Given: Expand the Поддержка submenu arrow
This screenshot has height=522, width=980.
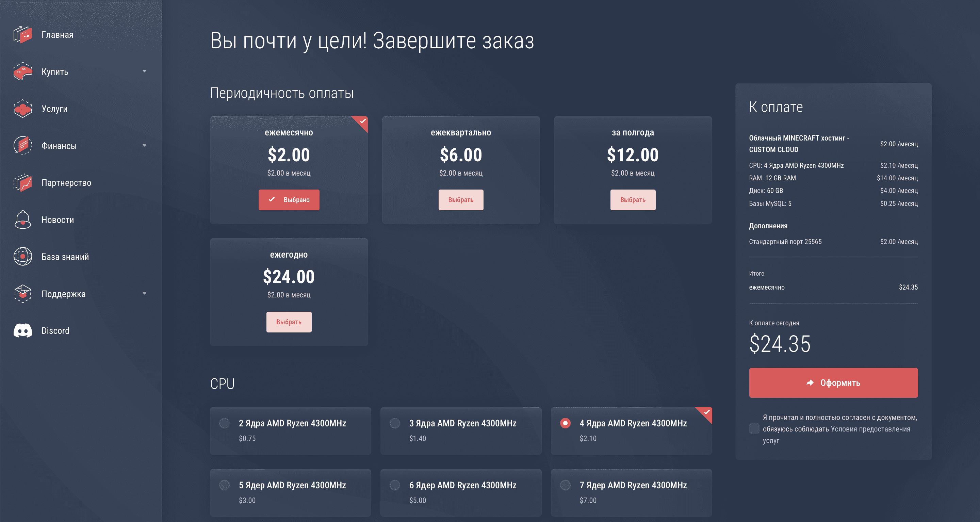Looking at the screenshot, I should [145, 293].
